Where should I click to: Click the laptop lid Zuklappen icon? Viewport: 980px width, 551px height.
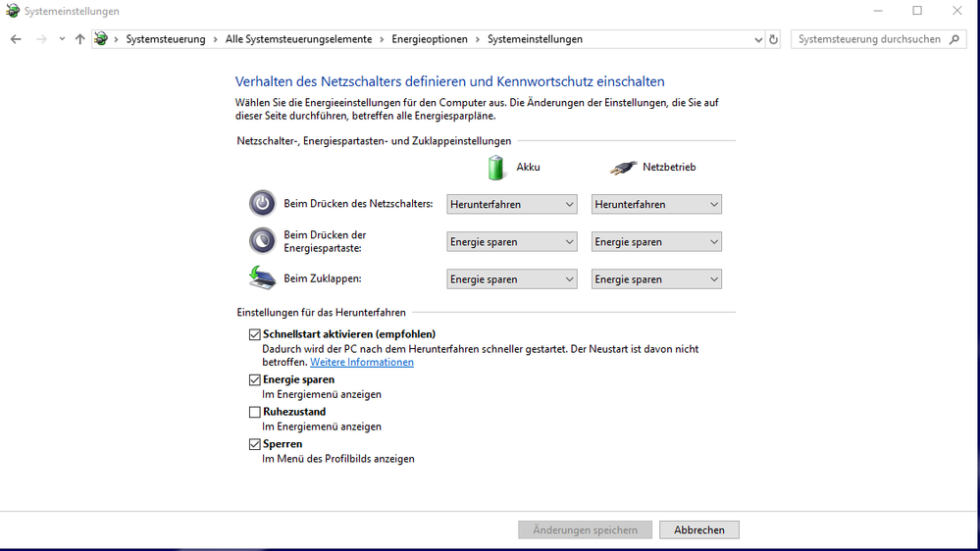(x=262, y=278)
